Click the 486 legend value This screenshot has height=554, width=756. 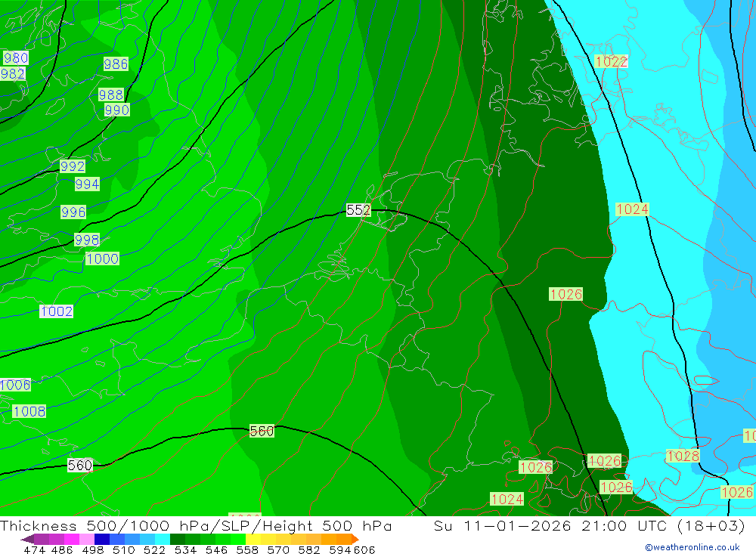click(62, 549)
